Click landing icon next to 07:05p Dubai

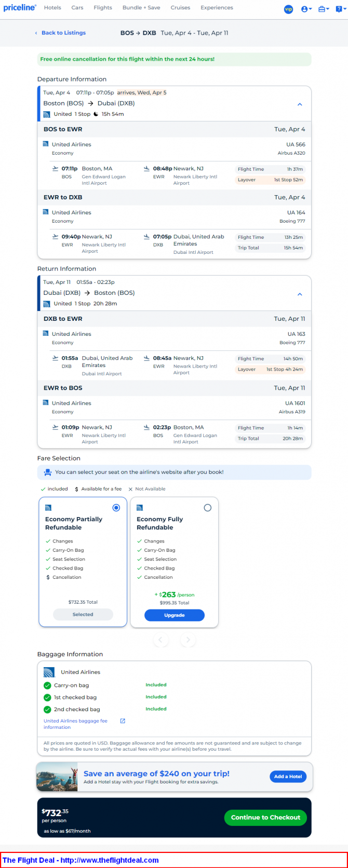coord(147,237)
